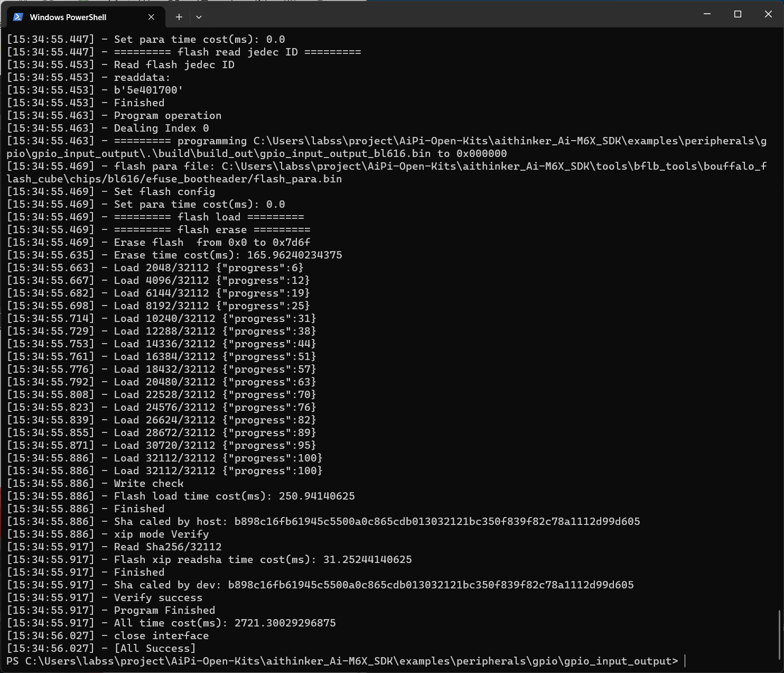The height and width of the screenshot is (673, 784).
Task: Click 'Load 14336/32112' progress 44 line
Action: coord(161,344)
